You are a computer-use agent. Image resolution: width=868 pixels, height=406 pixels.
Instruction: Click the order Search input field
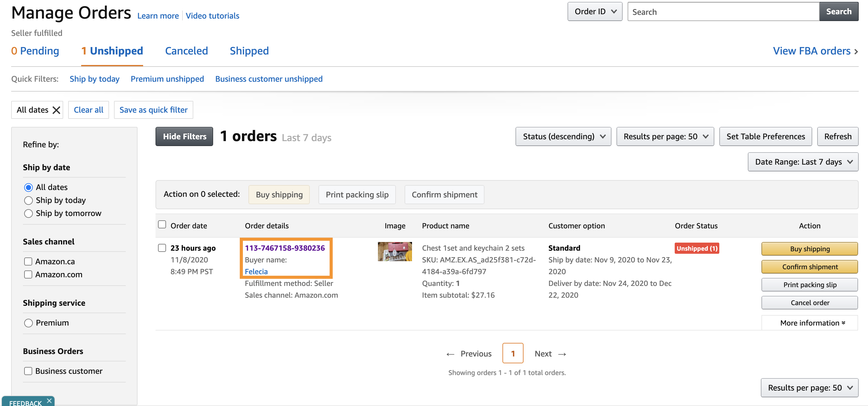click(723, 12)
